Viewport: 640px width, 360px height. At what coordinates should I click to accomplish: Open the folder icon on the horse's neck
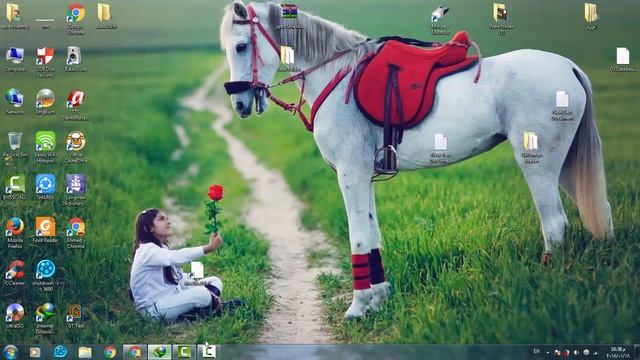(x=287, y=57)
